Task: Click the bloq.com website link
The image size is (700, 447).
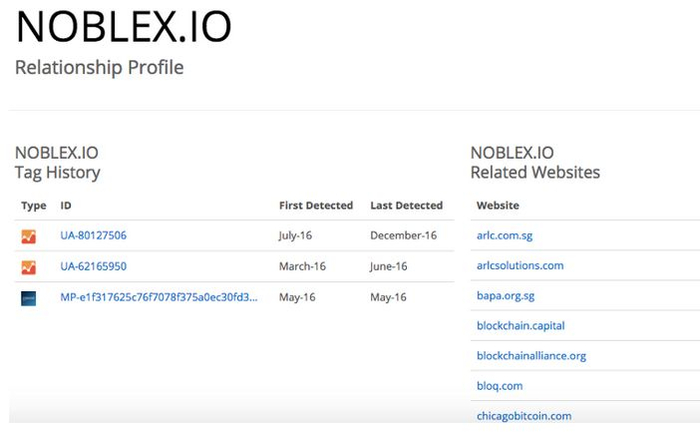Action: [500, 386]
